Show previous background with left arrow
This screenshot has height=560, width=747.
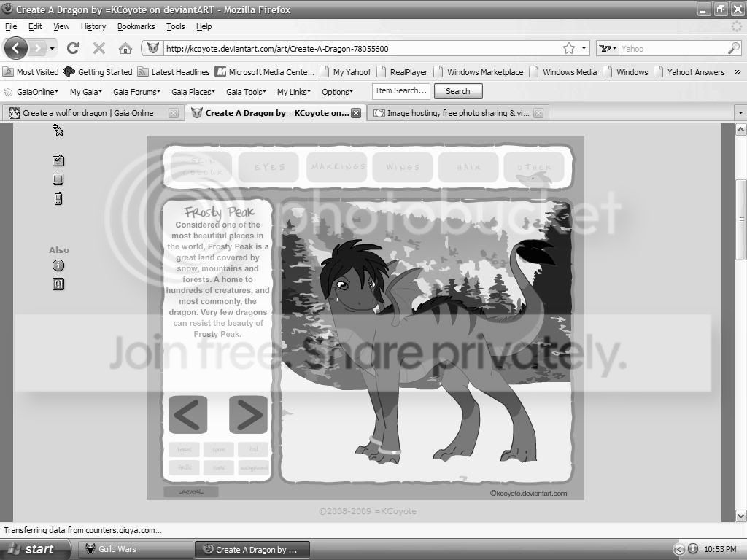click(188, 414)
